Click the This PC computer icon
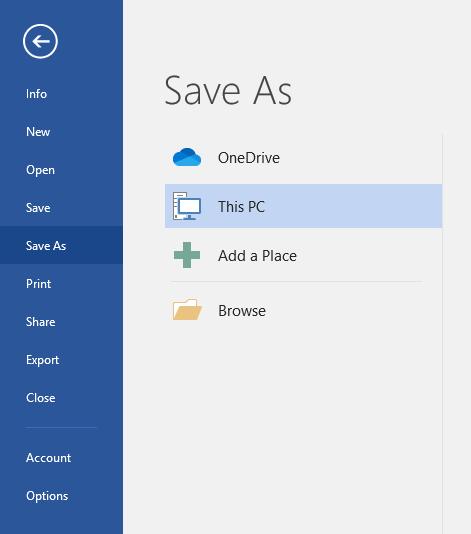 [x=187, y=206]
